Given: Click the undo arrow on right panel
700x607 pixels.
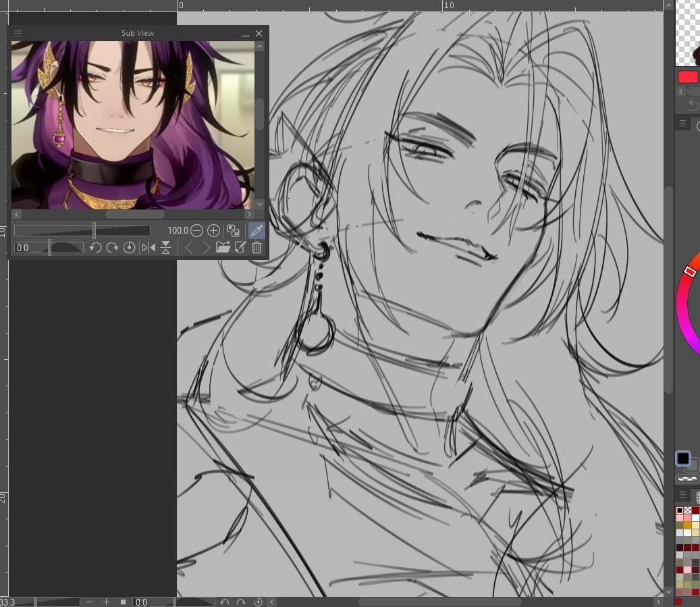Looking at the screenshot, I should tap(693, 105).
